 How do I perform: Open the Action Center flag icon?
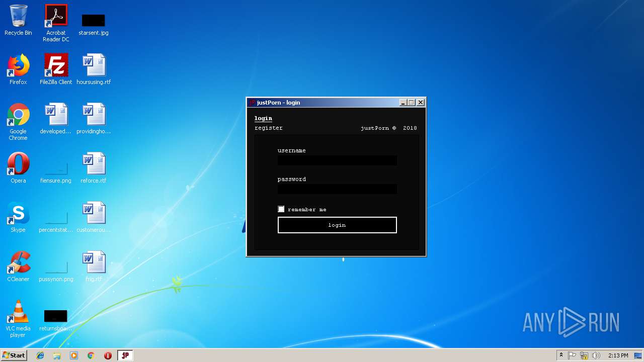(572, 355)
